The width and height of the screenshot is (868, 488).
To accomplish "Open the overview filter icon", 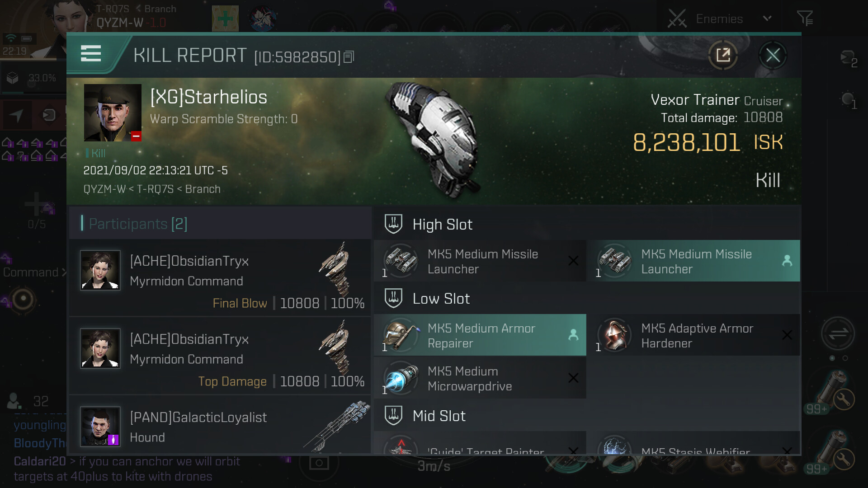I will (805, 19).
